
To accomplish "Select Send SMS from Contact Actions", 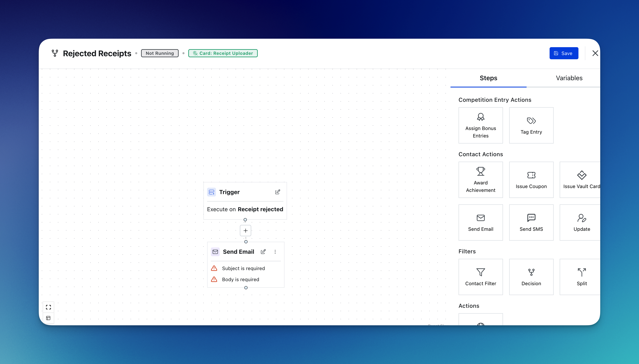I will point(531,222).
